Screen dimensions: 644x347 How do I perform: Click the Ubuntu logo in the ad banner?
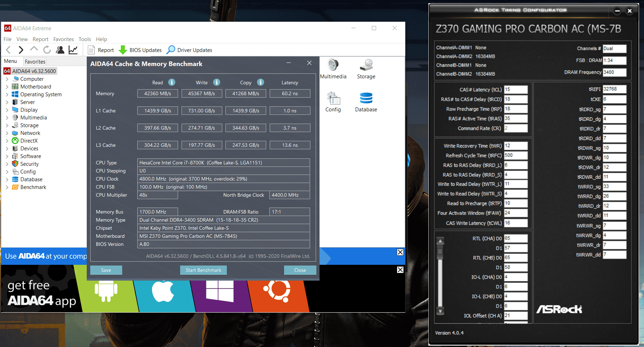coord(277,291)
